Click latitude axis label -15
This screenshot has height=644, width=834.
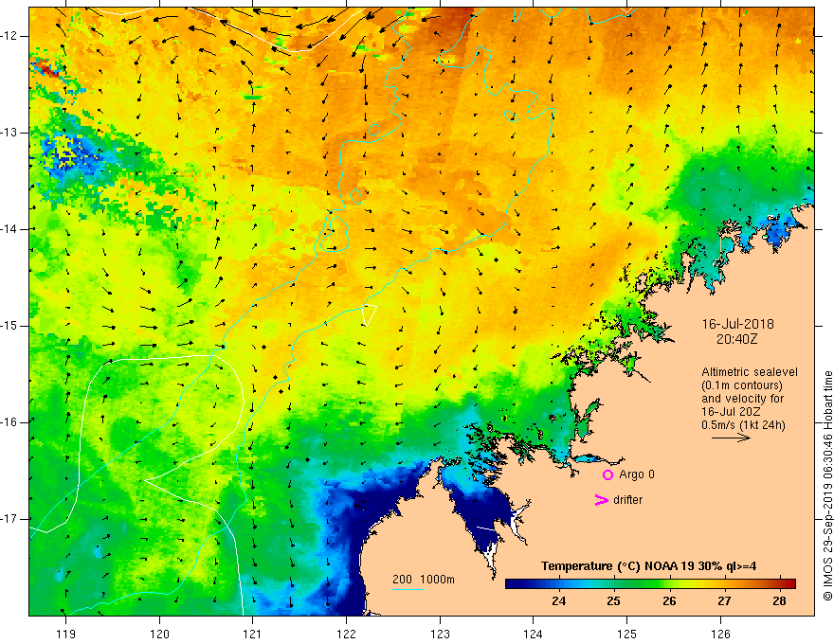[9, 326]
